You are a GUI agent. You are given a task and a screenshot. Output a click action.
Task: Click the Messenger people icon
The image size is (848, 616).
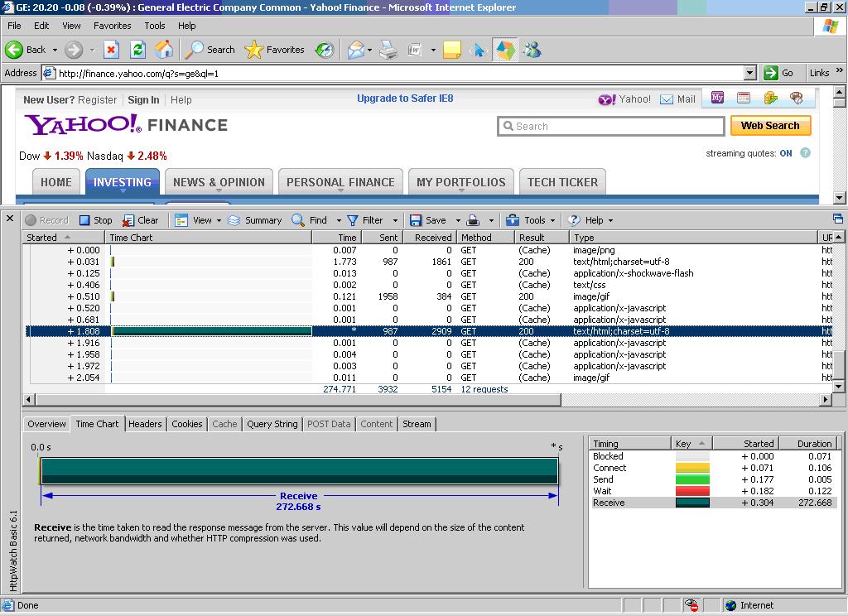tap(532, 50)
